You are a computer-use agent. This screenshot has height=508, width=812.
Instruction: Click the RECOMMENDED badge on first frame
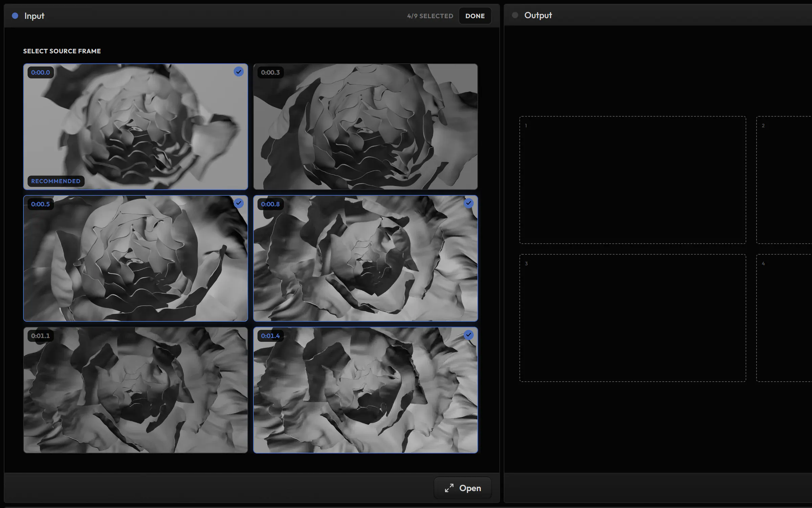pos(56,181)
